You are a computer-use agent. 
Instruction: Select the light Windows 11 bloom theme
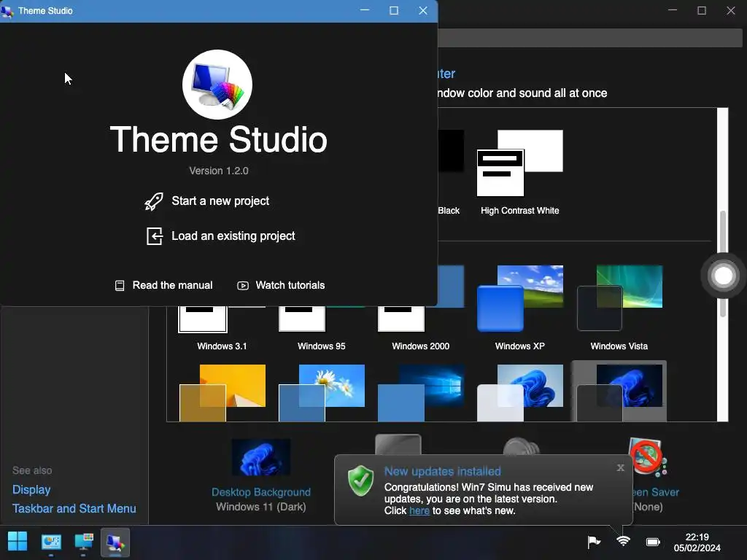click(x=519, y=393)
